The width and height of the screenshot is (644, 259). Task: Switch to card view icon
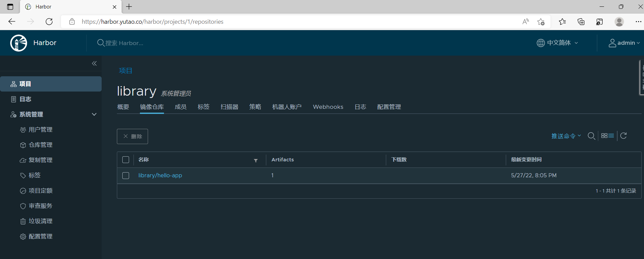[x=604, y=136]
